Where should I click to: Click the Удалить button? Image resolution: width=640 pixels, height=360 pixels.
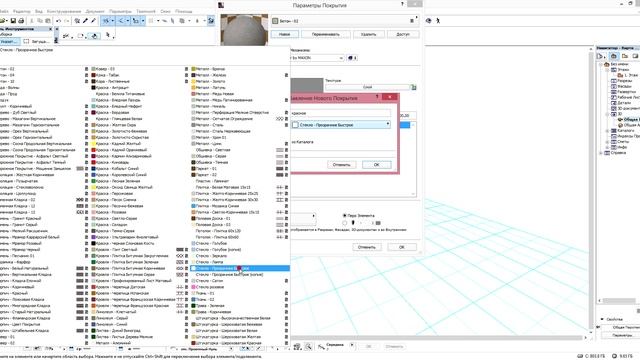pos(369,34)
